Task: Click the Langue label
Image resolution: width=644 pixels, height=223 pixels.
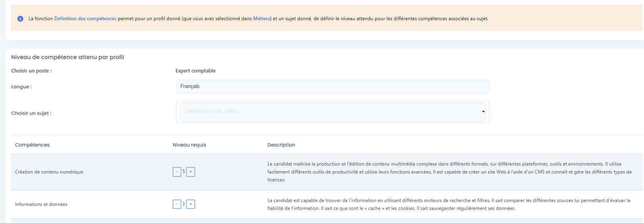Action: pyautogui.click(x=21, y=87)
